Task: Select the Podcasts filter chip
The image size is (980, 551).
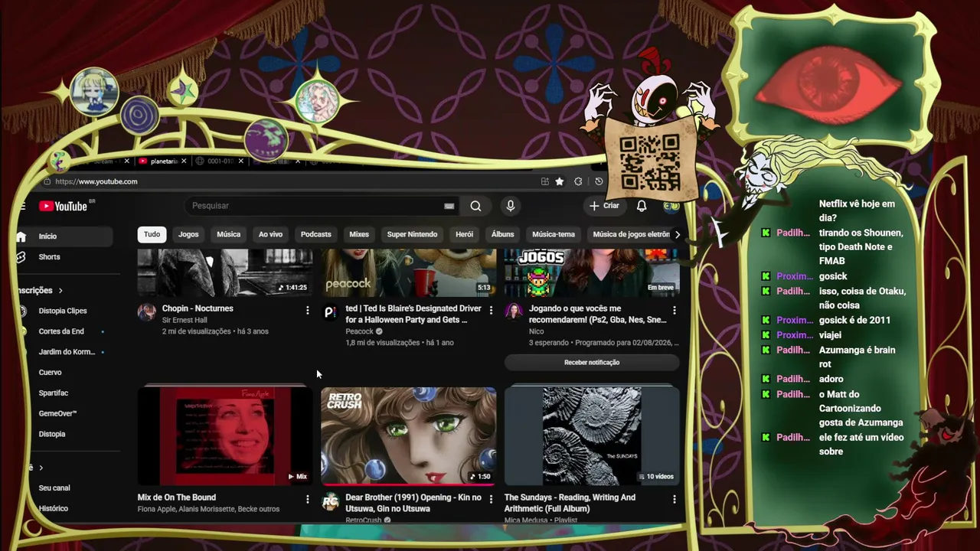Action: tap(316, 234)
